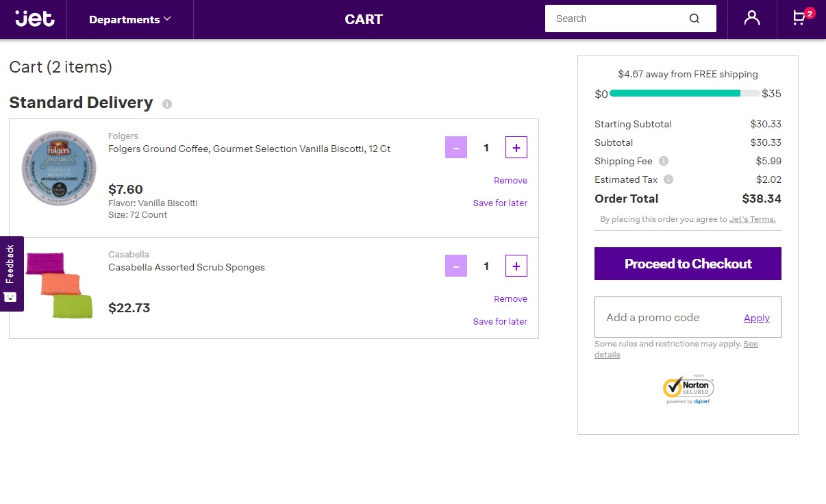This screenshot has width=826, height=504.
Task: Open the shopping cart icon in header
Action: click(799, 18)
